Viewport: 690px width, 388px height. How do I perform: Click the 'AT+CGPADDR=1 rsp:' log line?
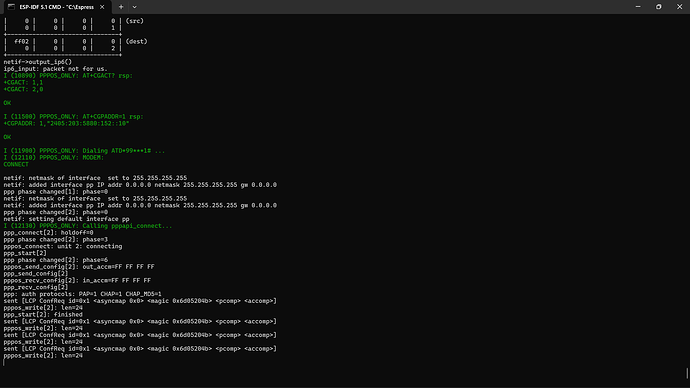(x=73, y=117)
